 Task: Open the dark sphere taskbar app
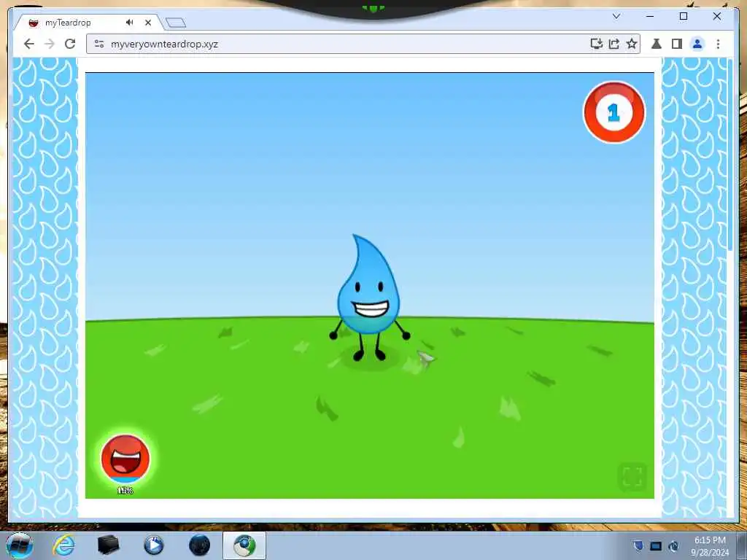tap(199, 545)
